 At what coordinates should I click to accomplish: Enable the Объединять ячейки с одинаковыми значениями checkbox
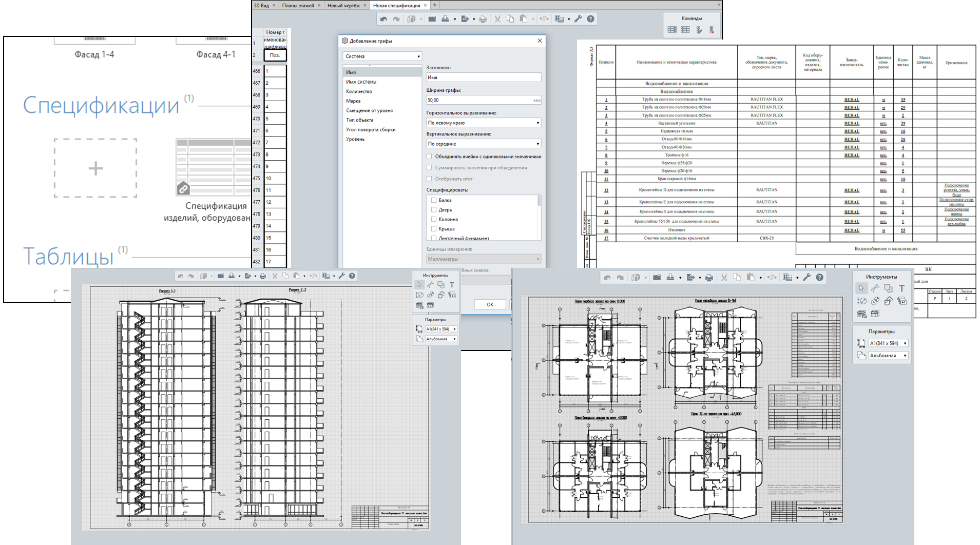pos(430,157)
